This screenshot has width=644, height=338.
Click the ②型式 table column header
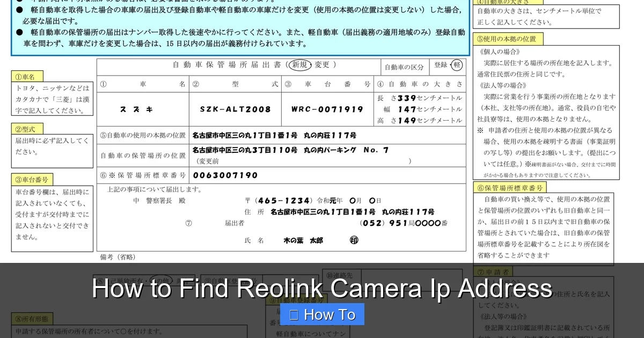pyautogui.click(x=235, y=84)
